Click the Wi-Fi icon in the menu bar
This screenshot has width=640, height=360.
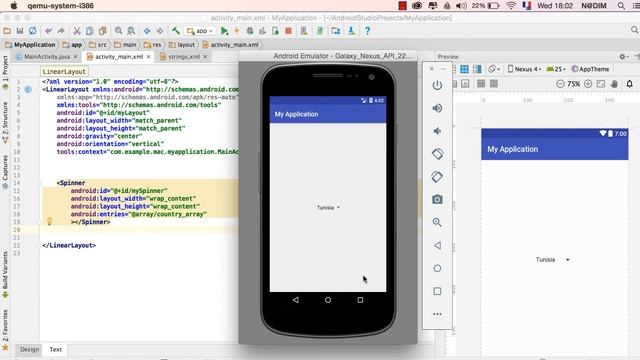pyautogui.click(x=511, y=6)
